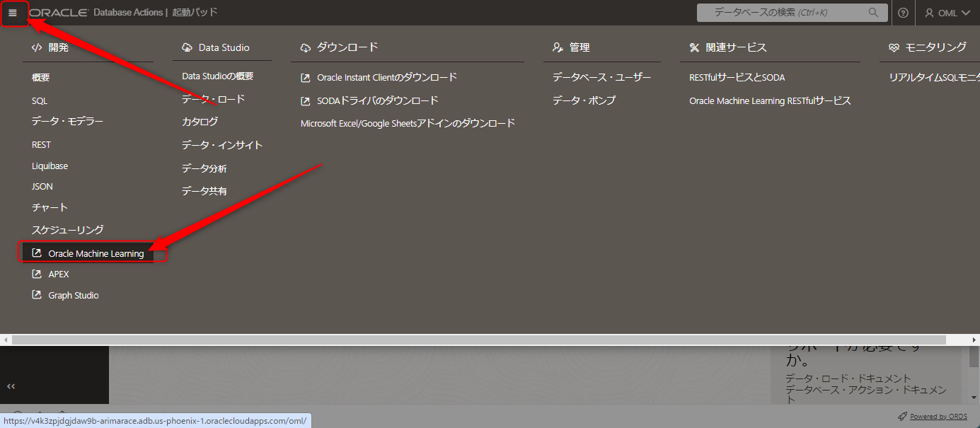Click the Oracle logo in header

tap(59, 13)
